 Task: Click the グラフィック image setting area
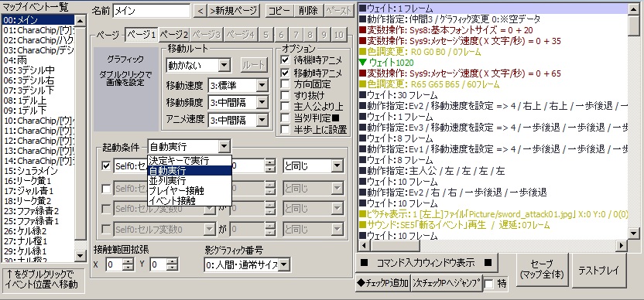point(125,89)
